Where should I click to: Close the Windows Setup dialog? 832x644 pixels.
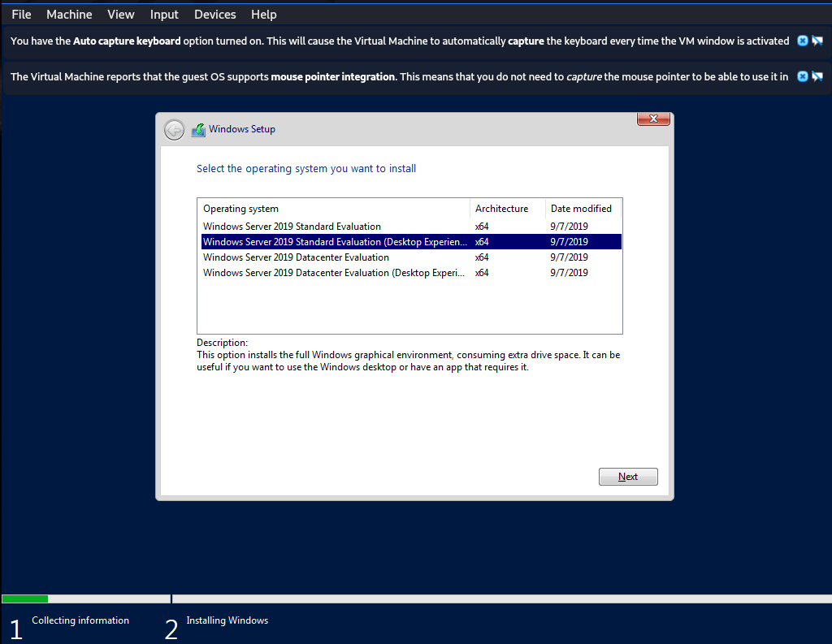point(653,119)
